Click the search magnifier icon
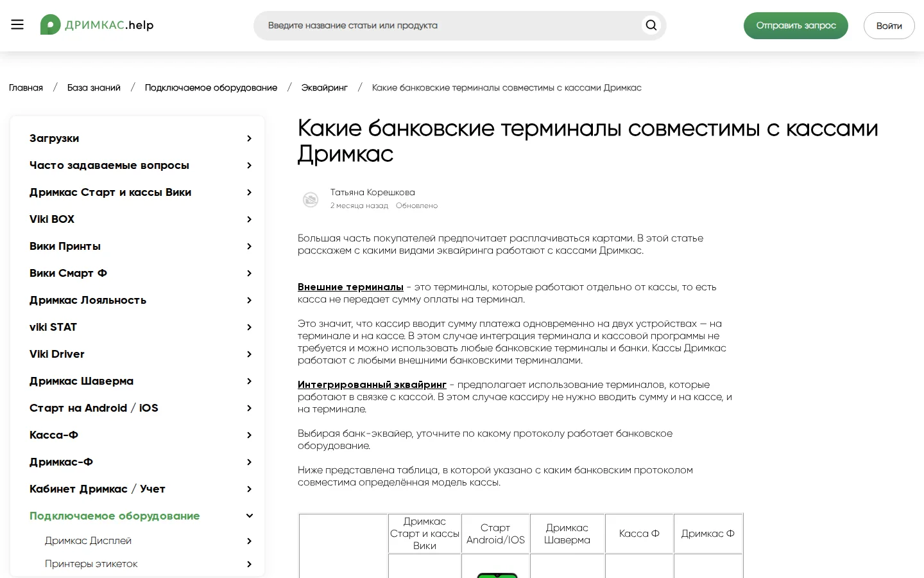 point(651,25)
